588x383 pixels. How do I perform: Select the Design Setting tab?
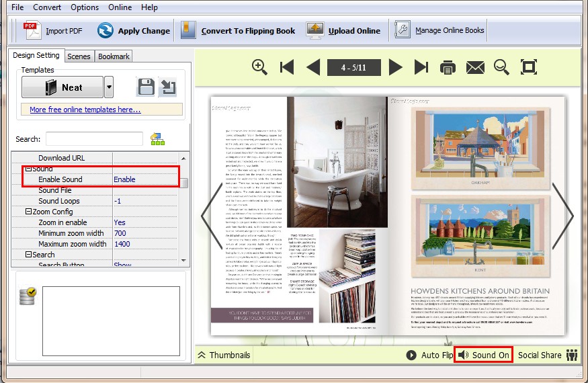pos(36,55)
